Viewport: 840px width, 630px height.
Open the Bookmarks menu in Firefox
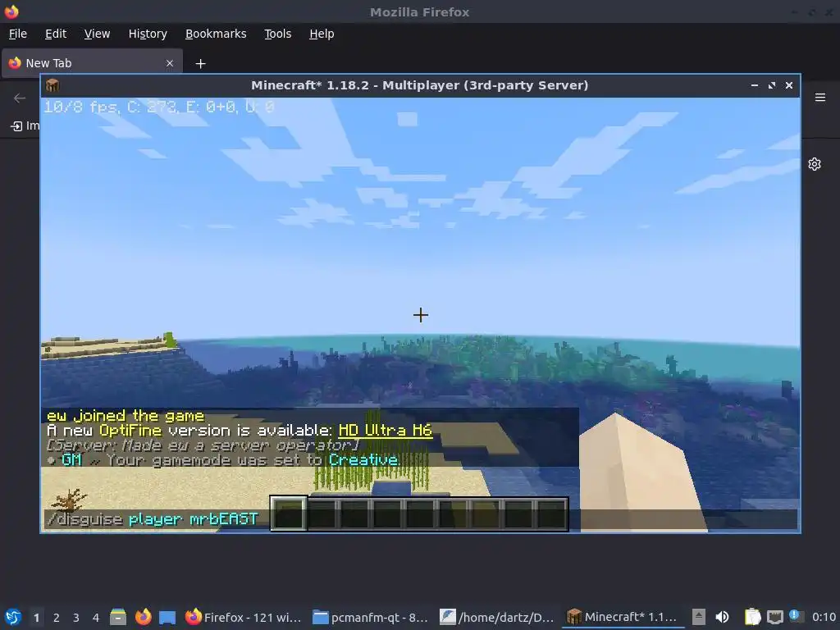tap(216, 34)
